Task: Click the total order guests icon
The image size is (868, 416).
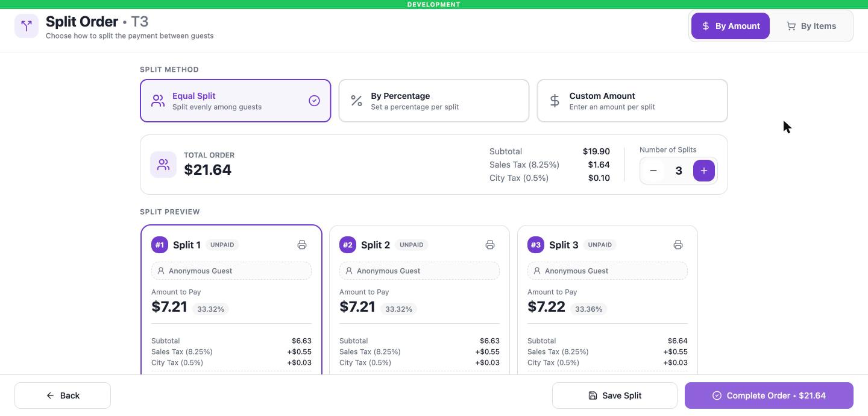Action: [x=163, y=165]
